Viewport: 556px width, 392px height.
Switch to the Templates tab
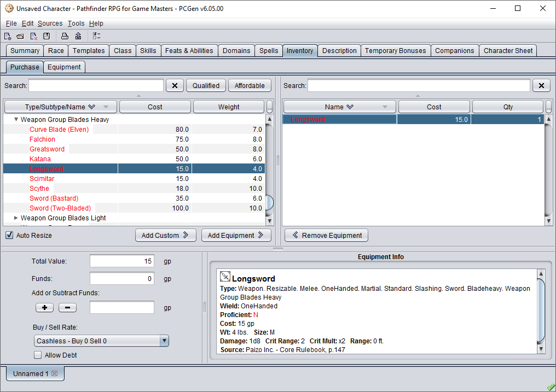(89, 51)
